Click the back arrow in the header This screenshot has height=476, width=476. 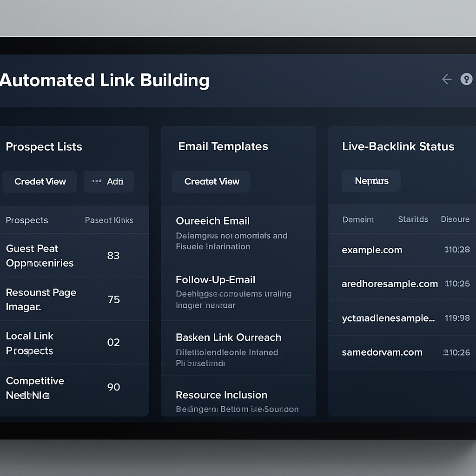(x=446, y=79)
